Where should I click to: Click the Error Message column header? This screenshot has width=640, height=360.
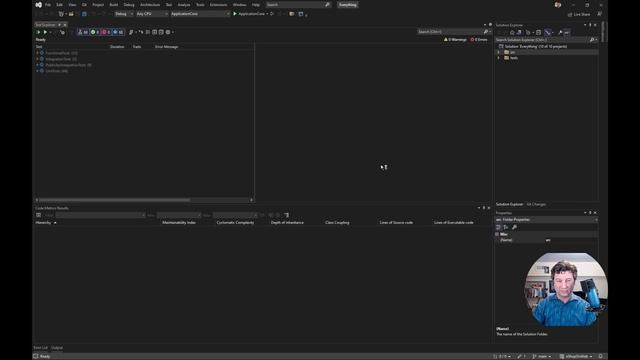167,47
